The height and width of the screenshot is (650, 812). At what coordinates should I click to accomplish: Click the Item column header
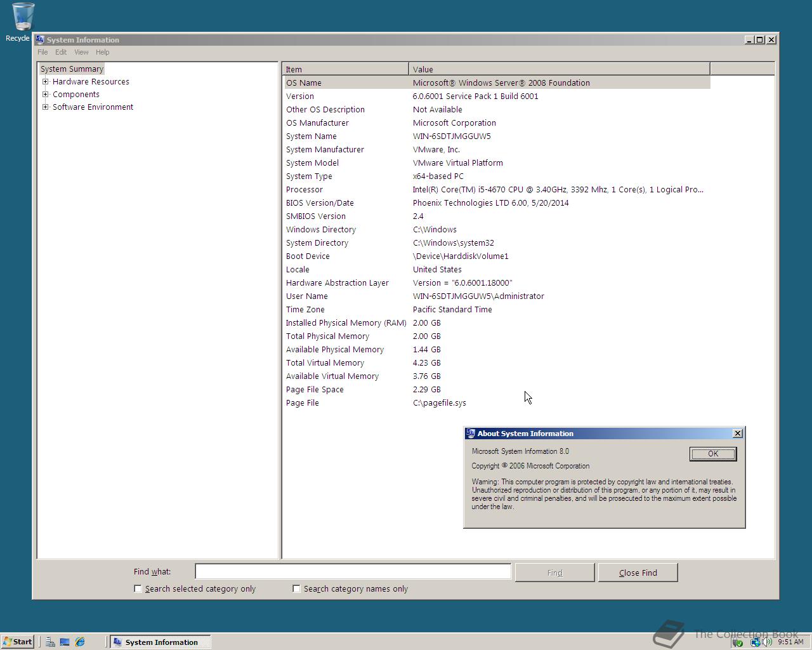point(346,69)
